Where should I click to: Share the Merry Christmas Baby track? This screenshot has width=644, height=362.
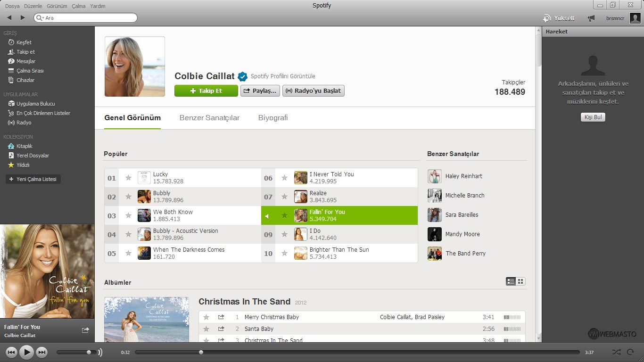tap(221, 317)
